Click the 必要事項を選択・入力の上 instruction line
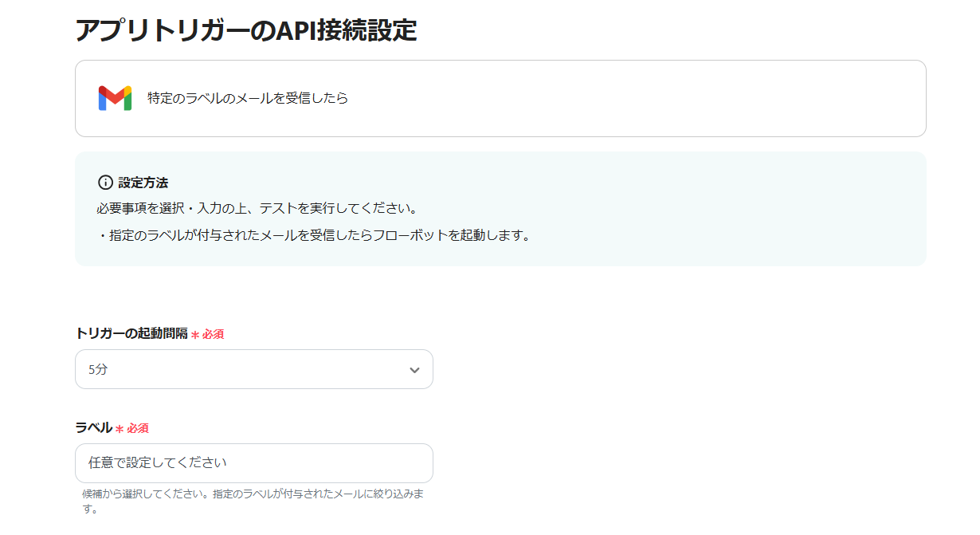This screenshot has height=535, width=980. 257,209
